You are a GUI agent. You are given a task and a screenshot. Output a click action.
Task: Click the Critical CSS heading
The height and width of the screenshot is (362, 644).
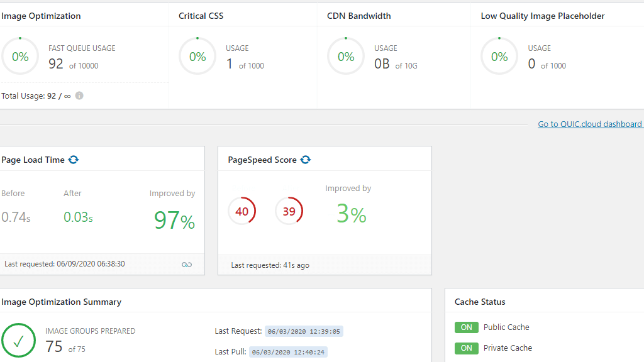[x=201, y=16]
